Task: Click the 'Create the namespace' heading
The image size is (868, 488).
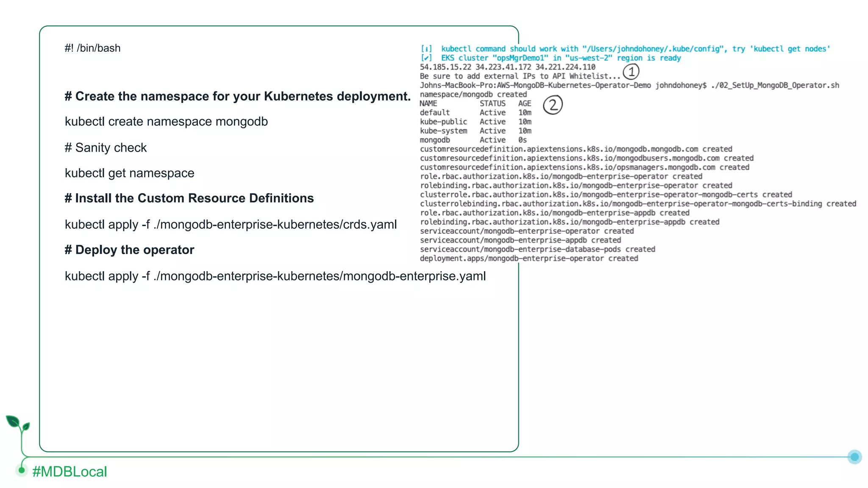Action: 237,97
